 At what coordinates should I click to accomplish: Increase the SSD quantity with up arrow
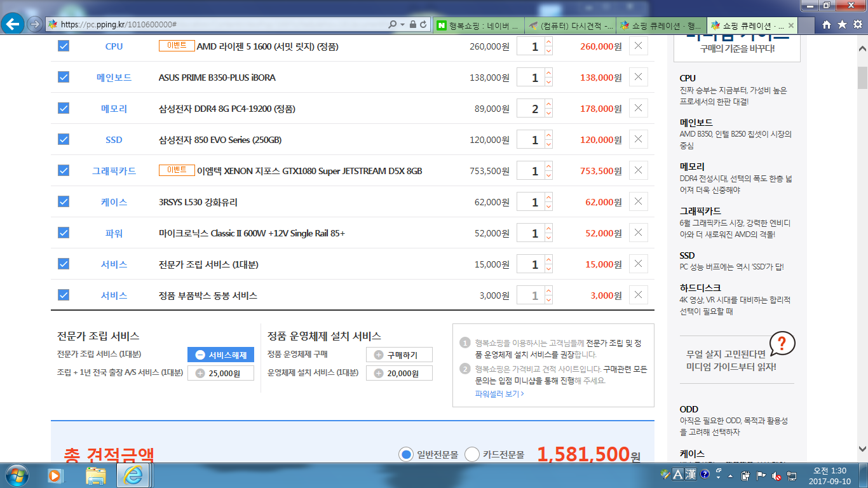tap(548, 135)
